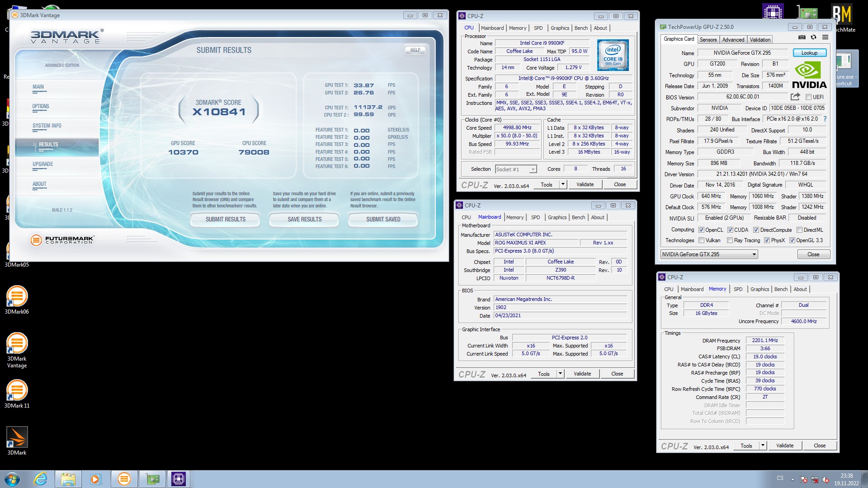Switch to Graphics tab in Memory CPU-Z window
This screenshot has height=488, width=868.
coord(759,289)
